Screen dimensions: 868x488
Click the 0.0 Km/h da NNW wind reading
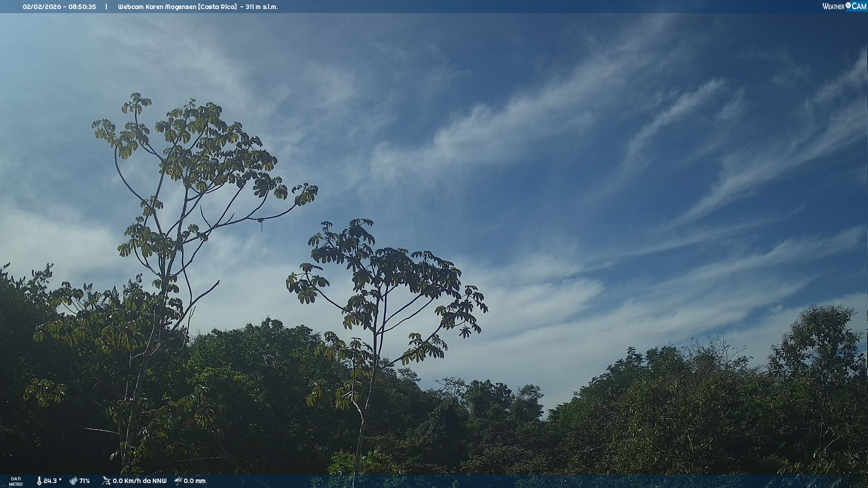140,481
